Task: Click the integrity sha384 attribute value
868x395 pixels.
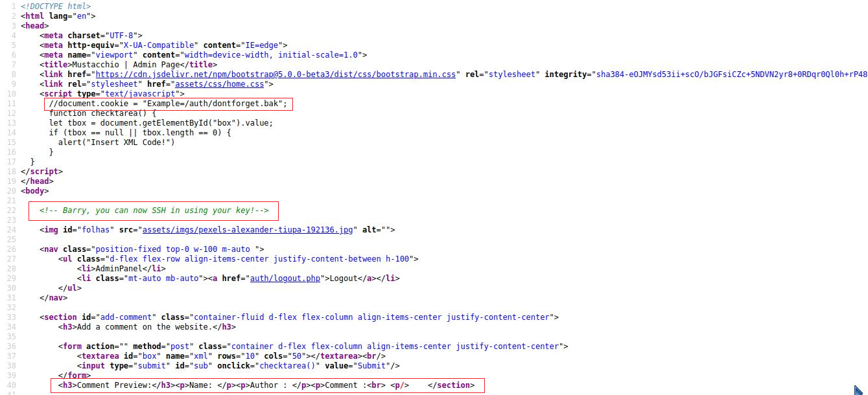Action: [x=731, y=74]
